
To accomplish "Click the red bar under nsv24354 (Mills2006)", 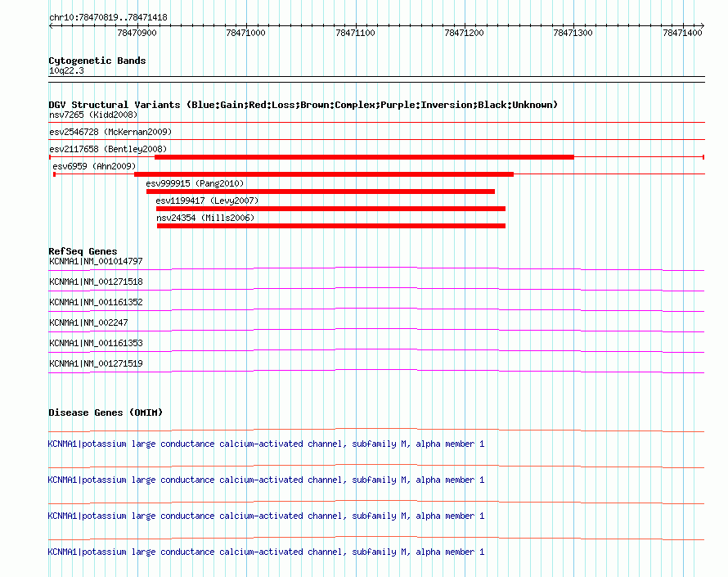I will pos(331,226).
